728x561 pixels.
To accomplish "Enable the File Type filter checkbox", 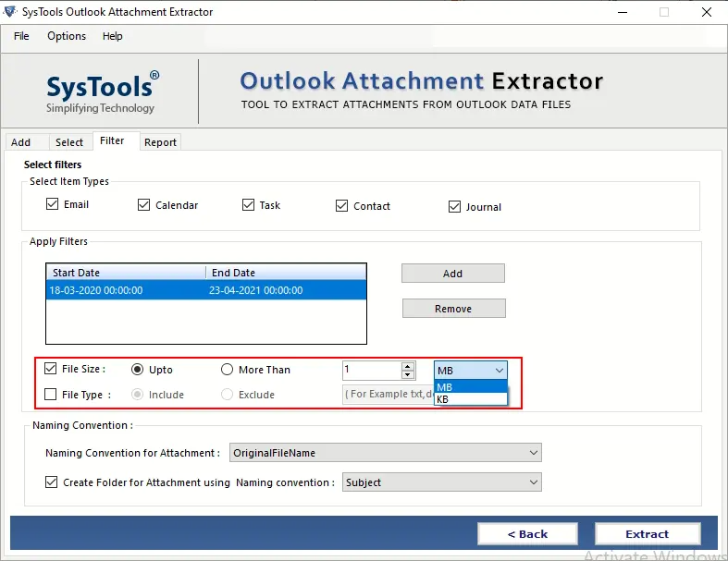I will coord(51,395).
